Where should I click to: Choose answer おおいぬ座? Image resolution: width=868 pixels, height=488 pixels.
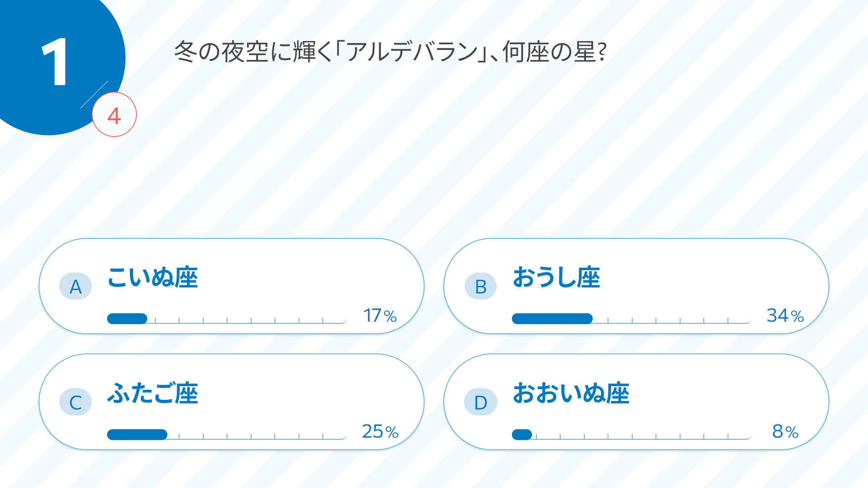pos(571,393)
